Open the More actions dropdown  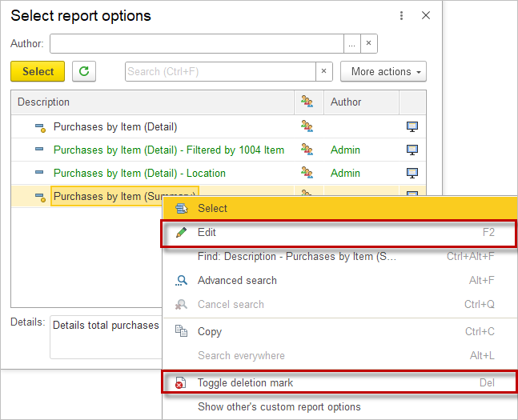383,71
